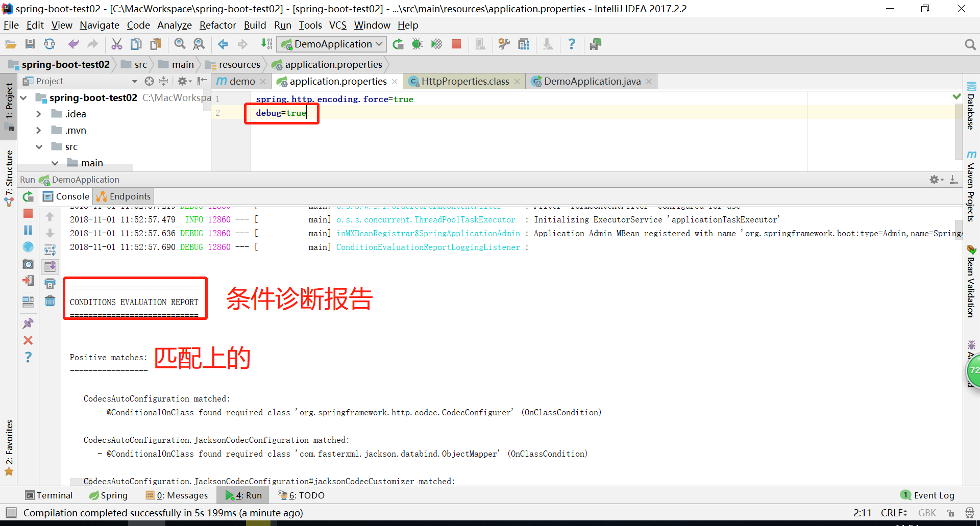Click the editor vertical scrollbar
980x526 pixels.
click(x=958, y=132)
